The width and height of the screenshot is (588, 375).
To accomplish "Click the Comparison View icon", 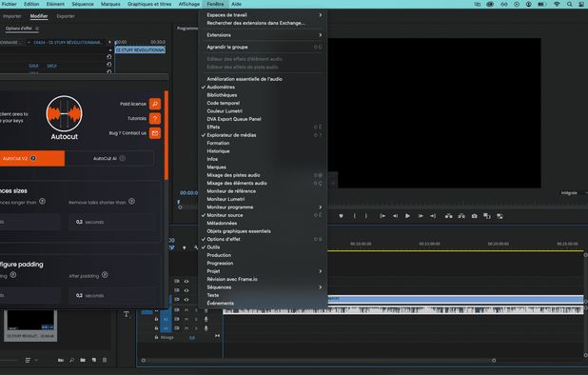I will point(487,216).
